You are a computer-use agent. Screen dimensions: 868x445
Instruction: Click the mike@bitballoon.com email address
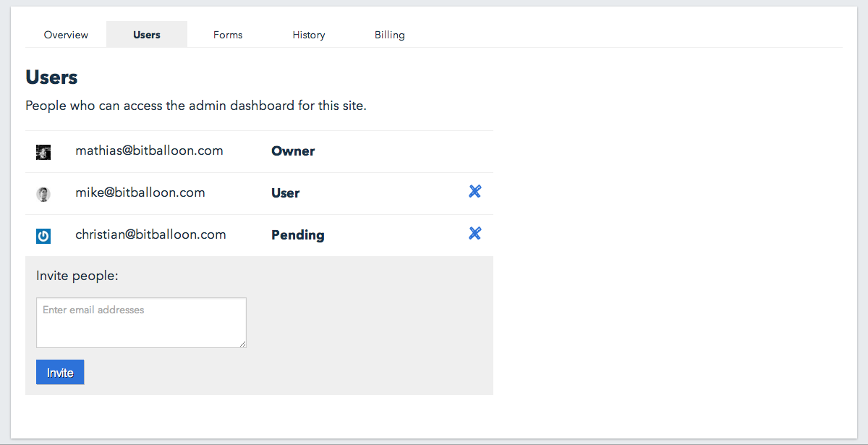click(x=140, y=192)
